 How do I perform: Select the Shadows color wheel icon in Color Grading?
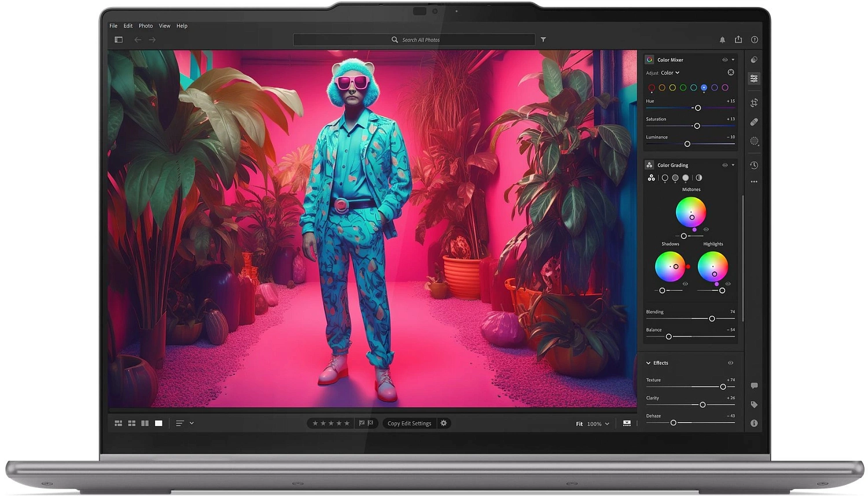click(x=664, y=178)
